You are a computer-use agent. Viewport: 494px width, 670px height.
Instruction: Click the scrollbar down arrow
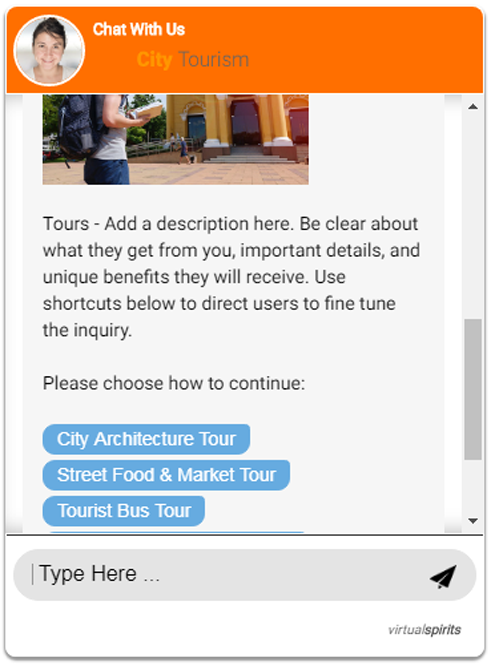point(473,520)
